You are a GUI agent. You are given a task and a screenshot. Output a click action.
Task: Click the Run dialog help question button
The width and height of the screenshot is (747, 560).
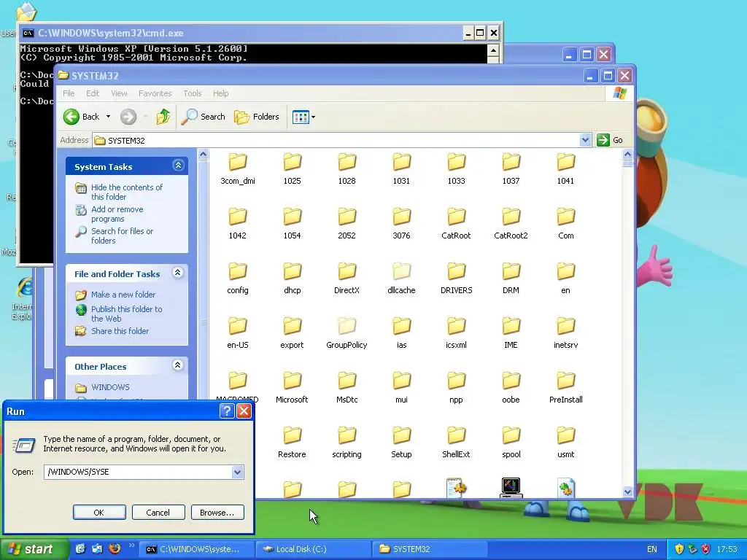227,411
